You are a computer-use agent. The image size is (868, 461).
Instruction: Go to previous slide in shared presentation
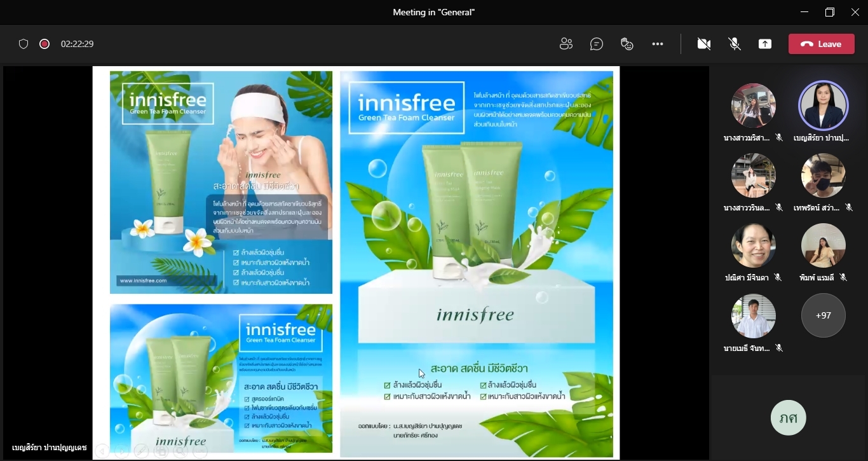point(101,451)
